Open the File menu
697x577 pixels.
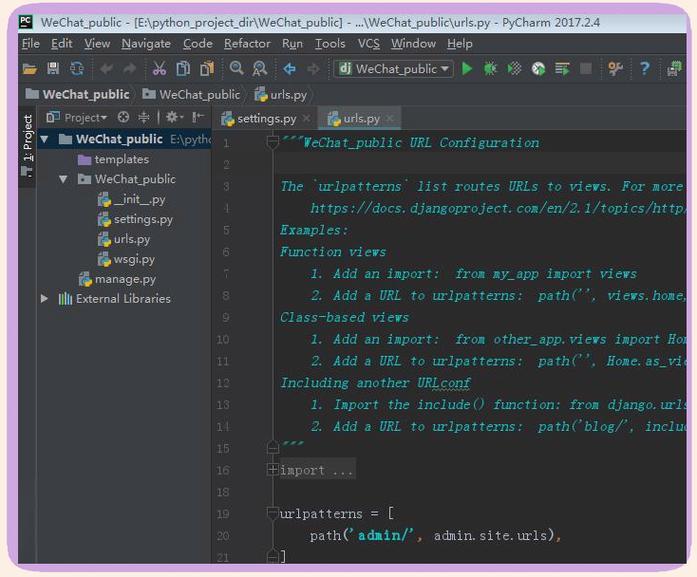click(x=31, y=44)
